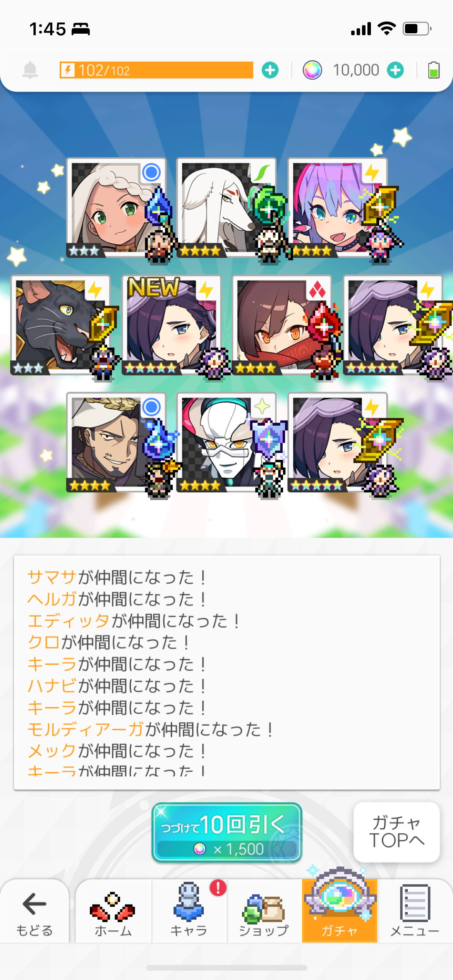Open the ショップ shop tab

click(264, 910)
